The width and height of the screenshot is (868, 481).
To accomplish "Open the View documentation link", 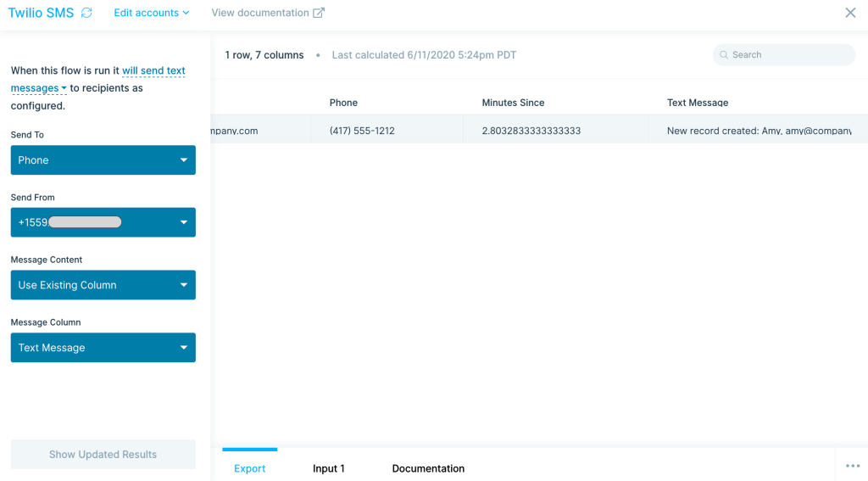I will tap(267, 13).
